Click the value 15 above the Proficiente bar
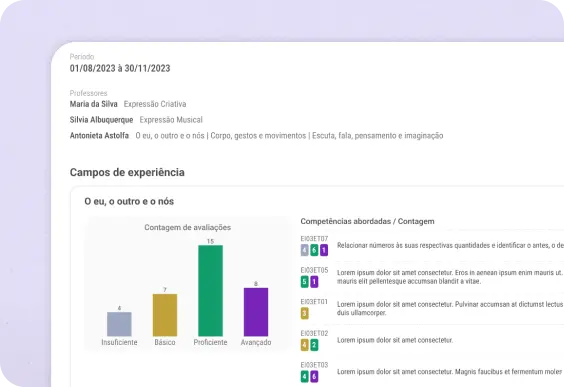 [210, 241]
